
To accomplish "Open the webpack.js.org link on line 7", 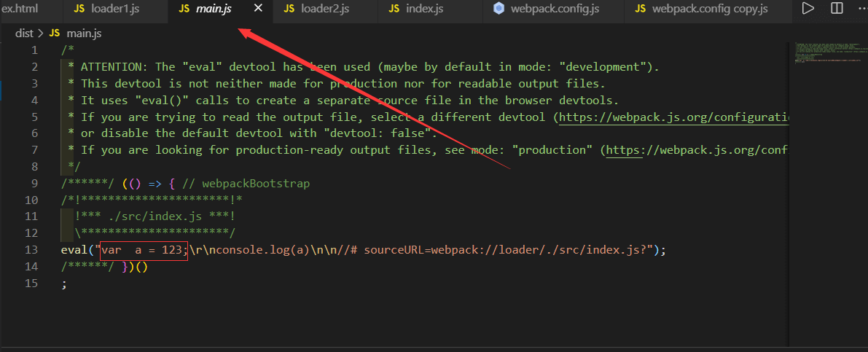I will [x=699, y=150].
